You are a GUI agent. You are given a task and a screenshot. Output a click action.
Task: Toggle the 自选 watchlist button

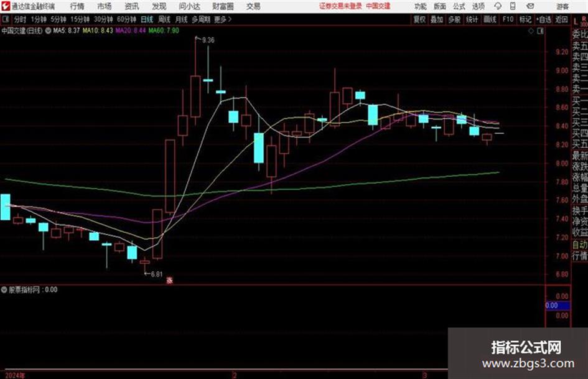click(544, 19)
